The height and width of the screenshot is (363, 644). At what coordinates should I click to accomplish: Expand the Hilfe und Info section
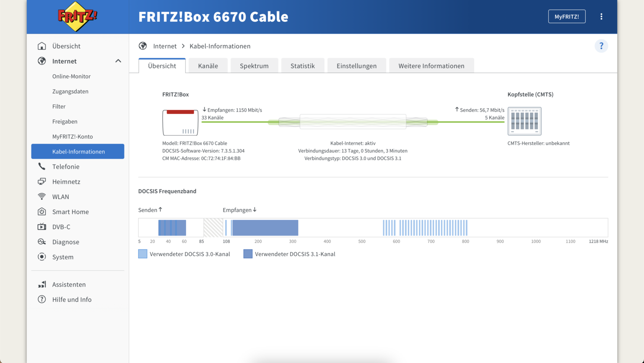pos(72,299)
